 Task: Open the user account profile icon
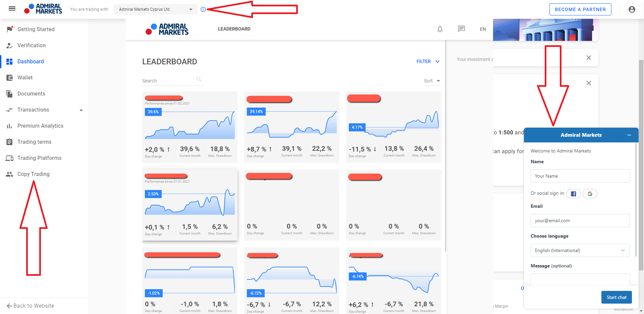pos(632,9)
